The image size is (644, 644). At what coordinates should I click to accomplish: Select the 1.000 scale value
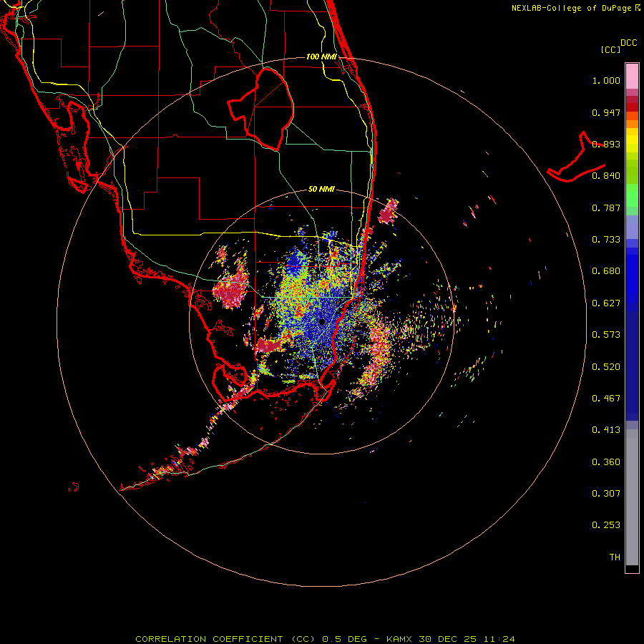point(606,80)
